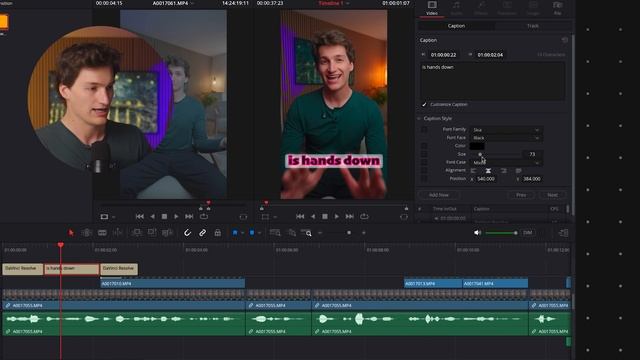Click the Insert clip toolbar icon
Viewport: 640px width, 360px height.
point(136,233)
